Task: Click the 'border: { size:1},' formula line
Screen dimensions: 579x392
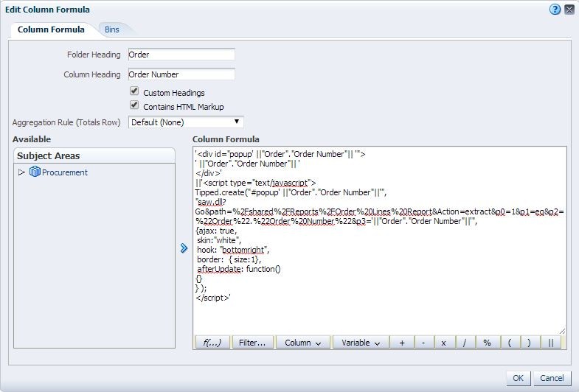Action: (229, 259)
